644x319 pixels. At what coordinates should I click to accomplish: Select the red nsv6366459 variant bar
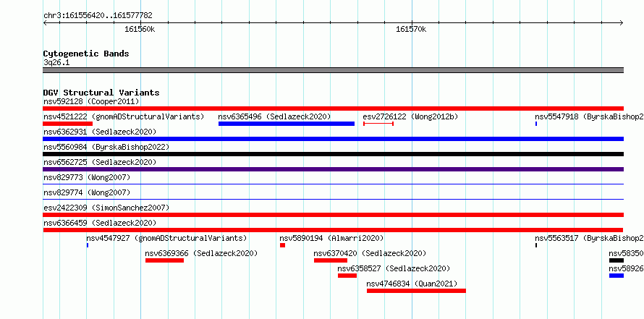pos(333,230)
